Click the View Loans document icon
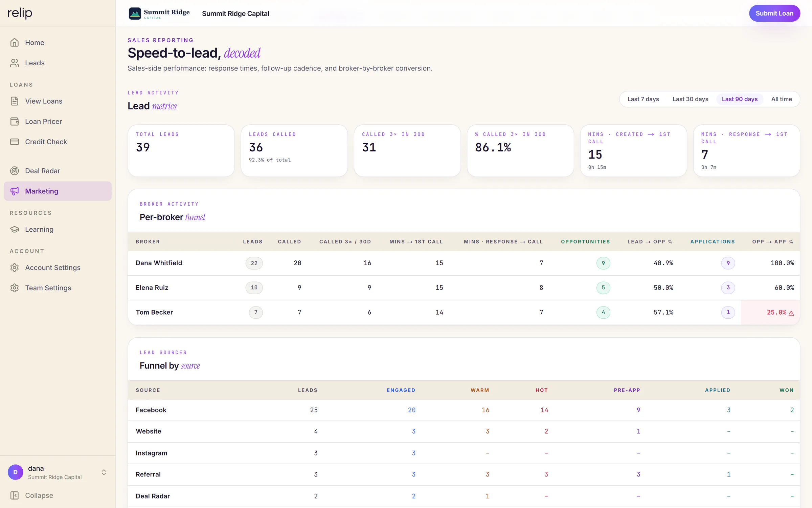This screenshot has width=812, height=508. pos(15,101)
